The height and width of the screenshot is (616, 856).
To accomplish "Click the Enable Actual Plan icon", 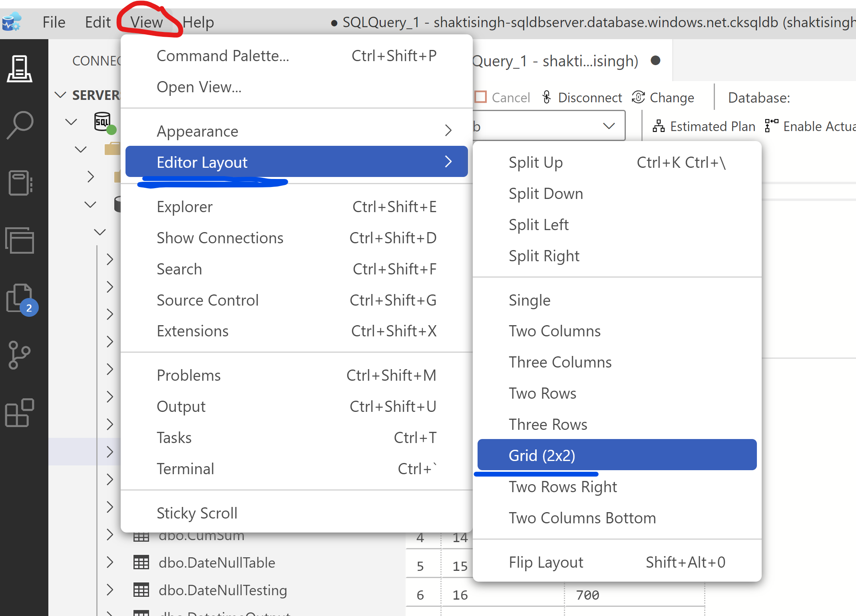I will tap(771, 125).
